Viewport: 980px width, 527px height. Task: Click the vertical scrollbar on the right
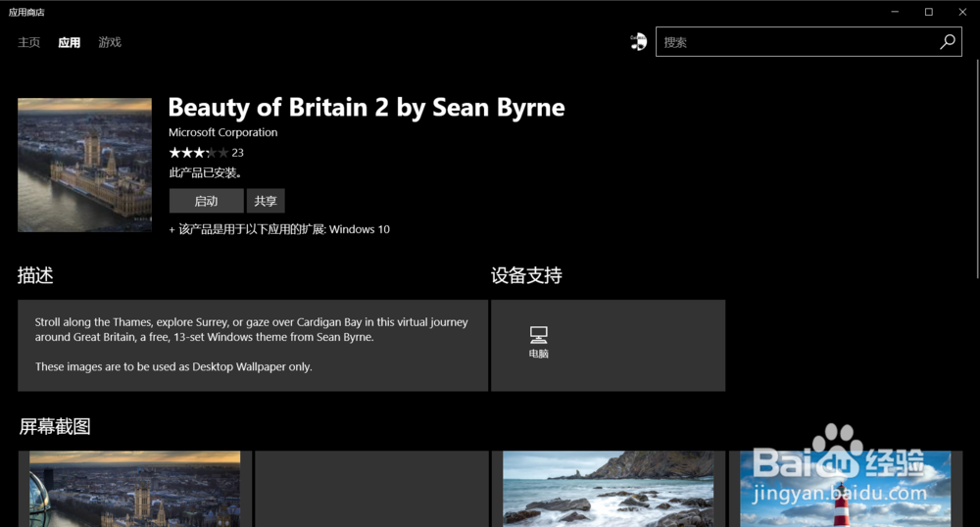coord(977,168)
